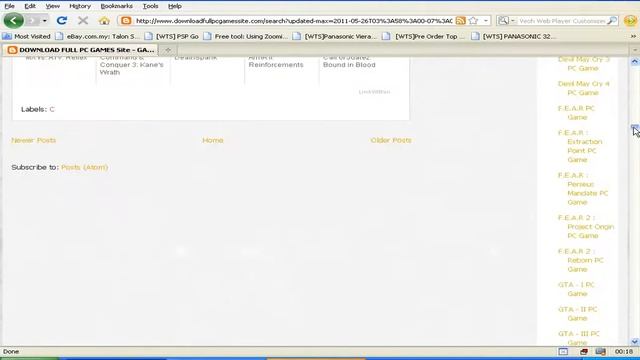This screenshot has width=640, height=360.
Task: Open the Free tool: Using Zoom bookmark
Action: pyautogui.click(x=246, y=36)
